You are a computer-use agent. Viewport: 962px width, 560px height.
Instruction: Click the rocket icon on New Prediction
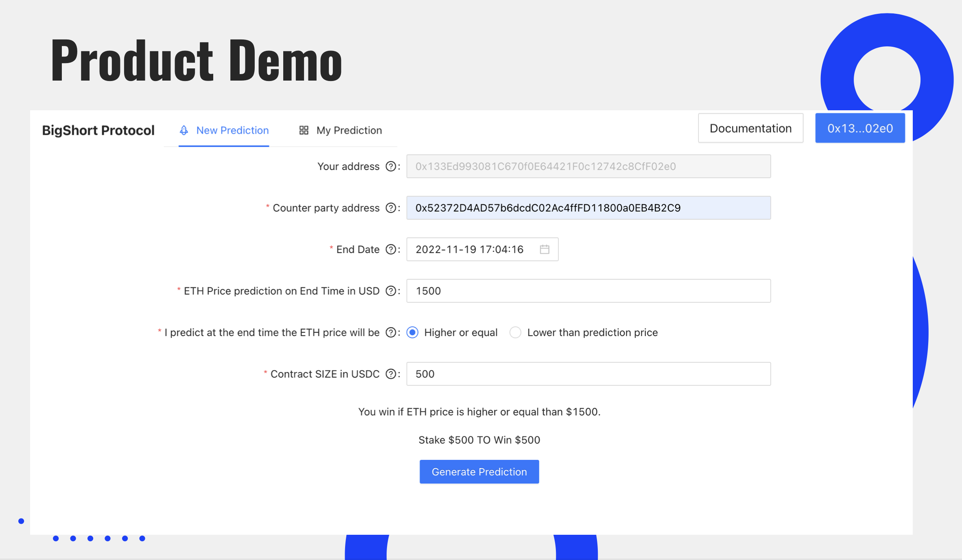pyautogui.click(x=184, y=130)
